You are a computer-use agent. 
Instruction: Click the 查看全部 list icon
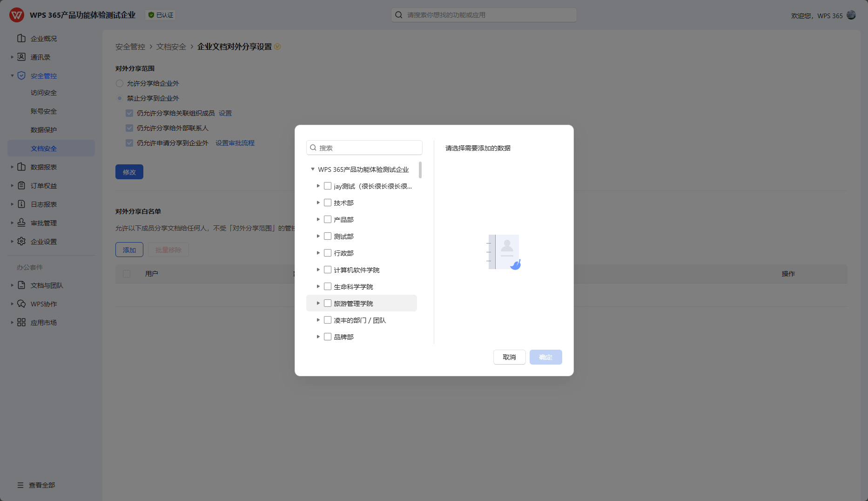click(20, 485)
